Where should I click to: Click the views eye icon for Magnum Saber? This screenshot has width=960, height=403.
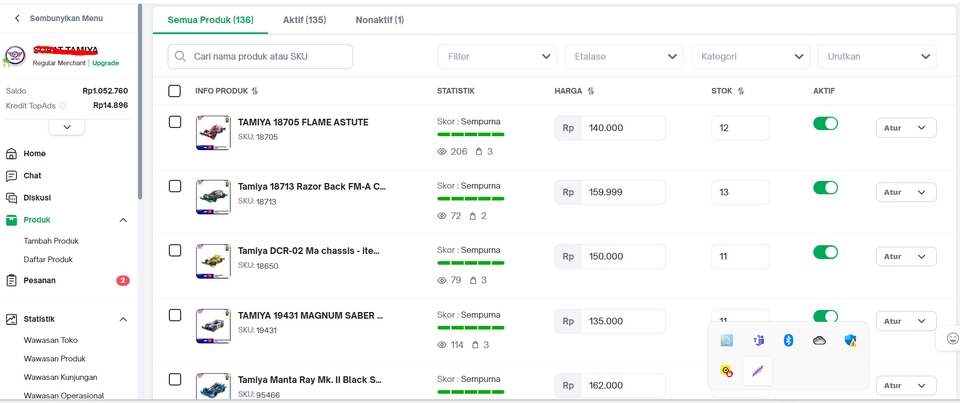[x=442, y=345]
